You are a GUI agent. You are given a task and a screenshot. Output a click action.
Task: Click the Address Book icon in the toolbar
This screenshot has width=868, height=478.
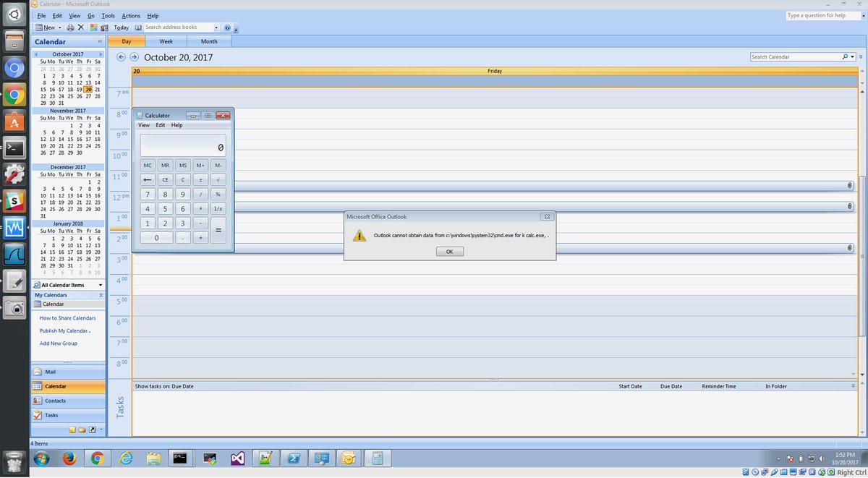138,27
